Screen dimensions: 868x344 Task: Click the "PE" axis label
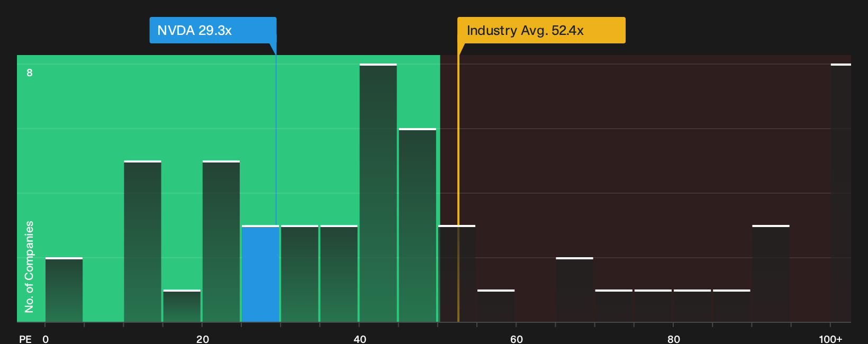point(25,339)
